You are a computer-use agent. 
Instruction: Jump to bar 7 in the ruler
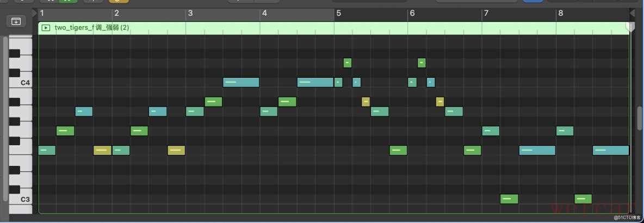[x=486, y=13]
